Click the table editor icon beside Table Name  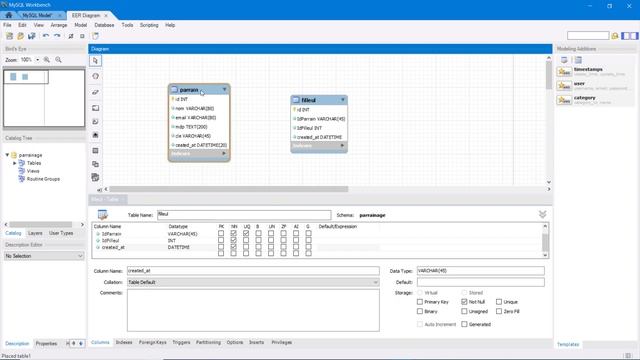click(x=102, y=215)
